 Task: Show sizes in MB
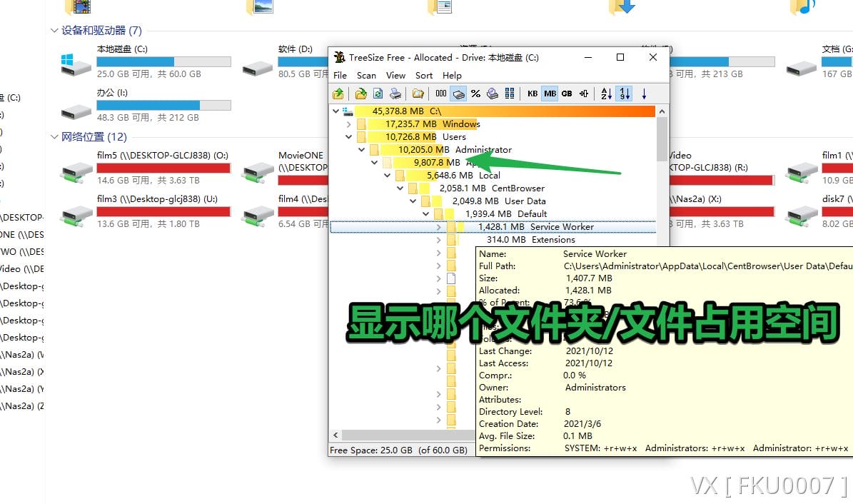click(550, 94)
